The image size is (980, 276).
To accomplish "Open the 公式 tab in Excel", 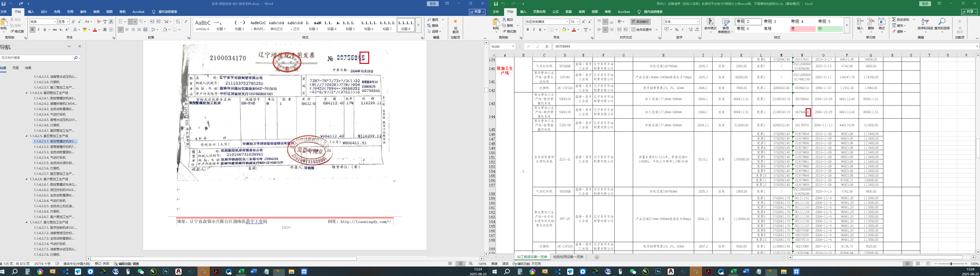I will click(x=555, y=12).
